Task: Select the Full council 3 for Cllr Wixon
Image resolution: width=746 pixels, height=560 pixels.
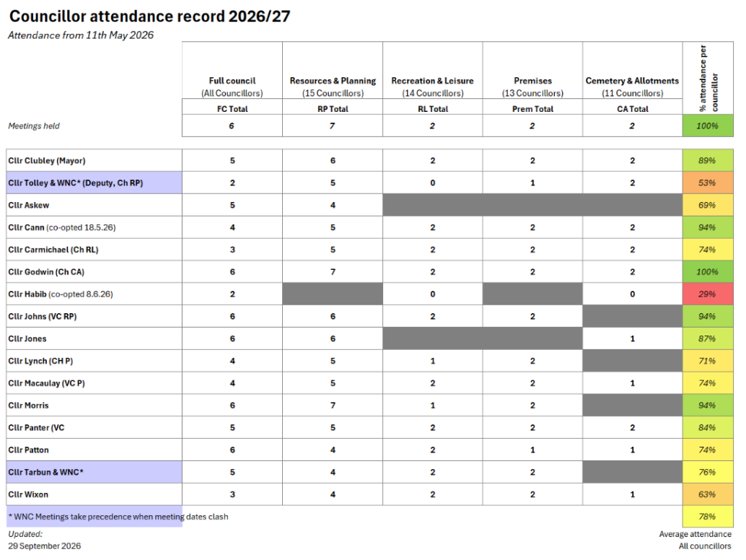Action: click(x=232, y=494)
